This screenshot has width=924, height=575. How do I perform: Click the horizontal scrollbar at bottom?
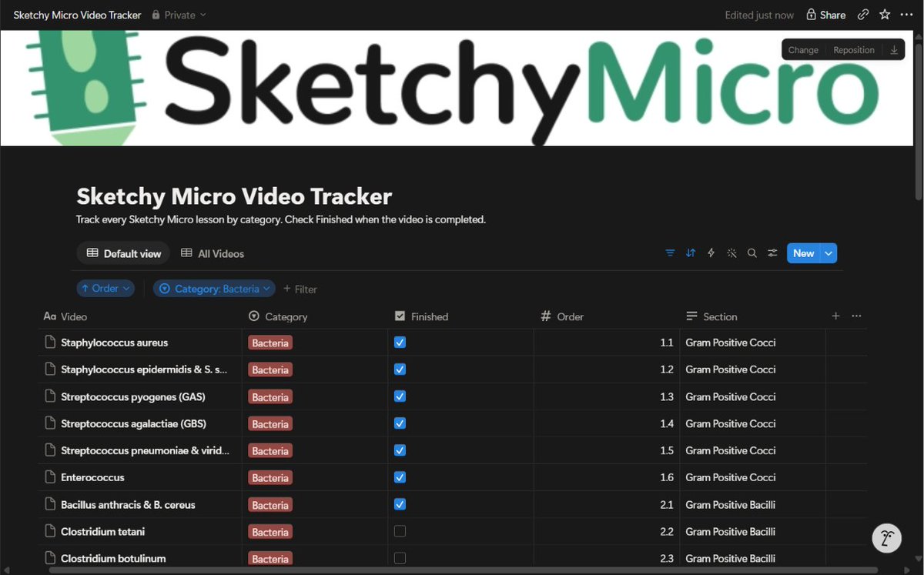pos(462,570)
